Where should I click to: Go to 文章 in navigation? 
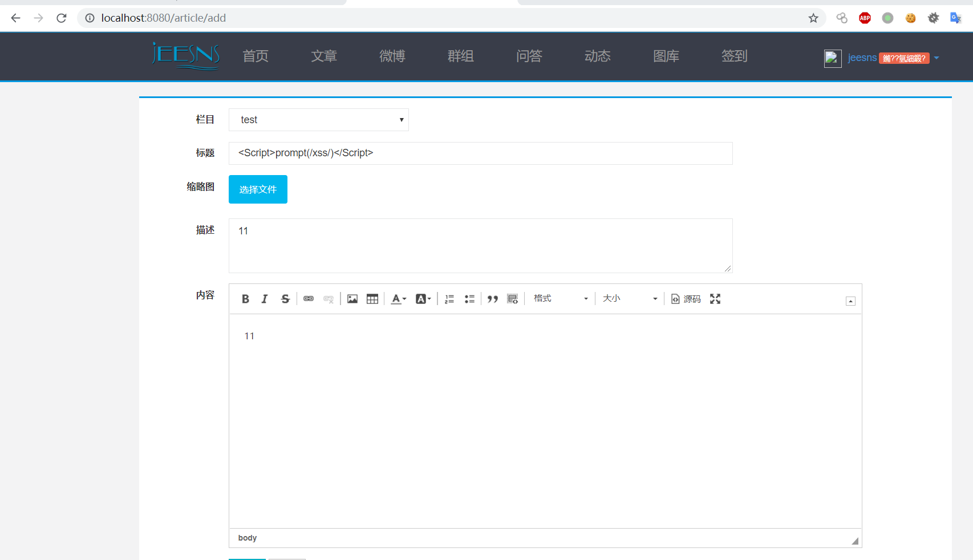pos(324,56)
